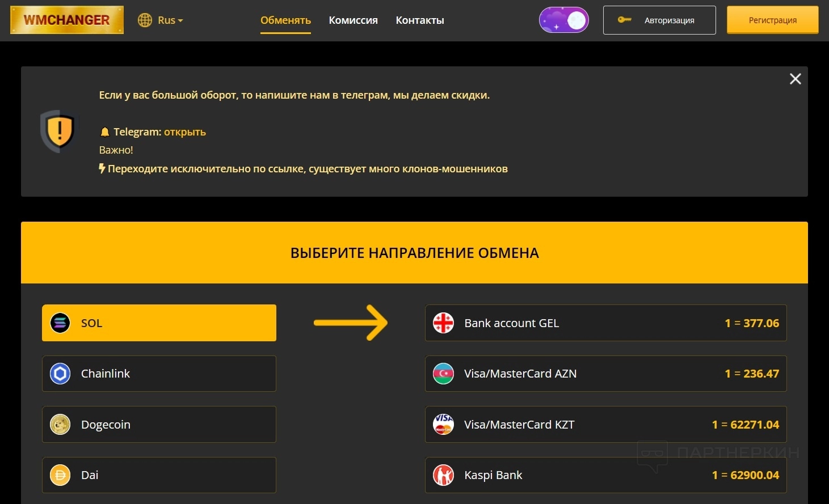Viewport: 829px width, 504px height.
Task: Click the Dogecoin coin icon
Action: coord(60,424)
